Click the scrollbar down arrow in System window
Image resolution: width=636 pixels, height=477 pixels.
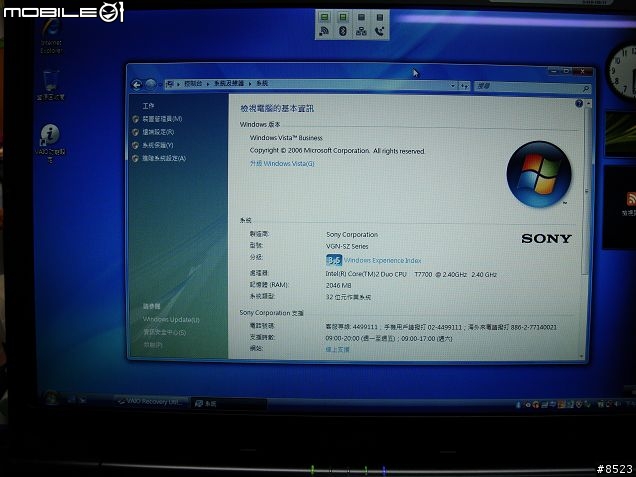582,356
